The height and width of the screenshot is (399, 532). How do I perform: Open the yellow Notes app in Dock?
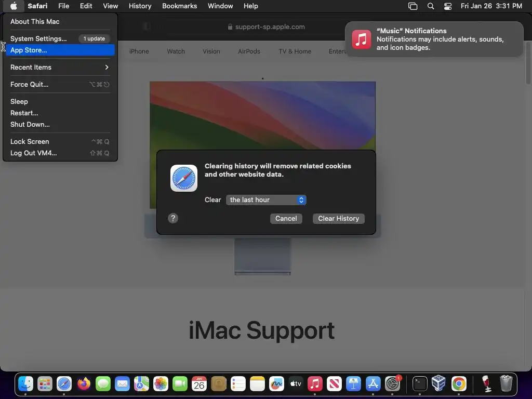pos(257,384)
